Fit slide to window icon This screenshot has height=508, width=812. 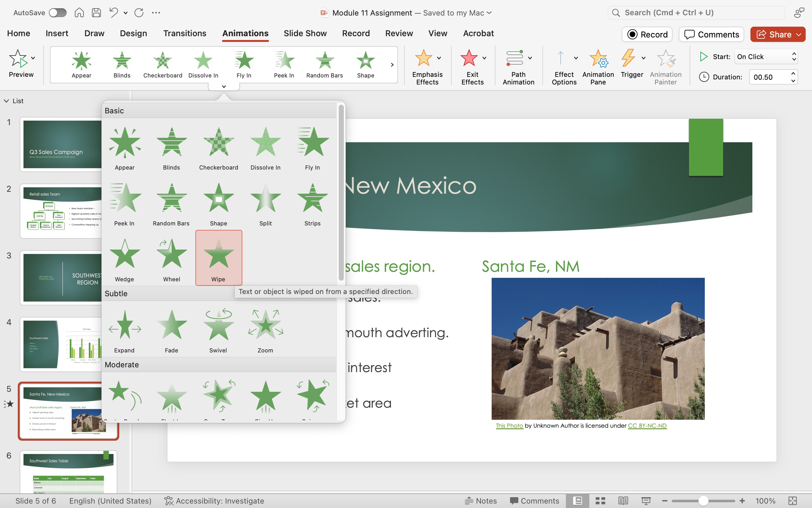point(792,501)
